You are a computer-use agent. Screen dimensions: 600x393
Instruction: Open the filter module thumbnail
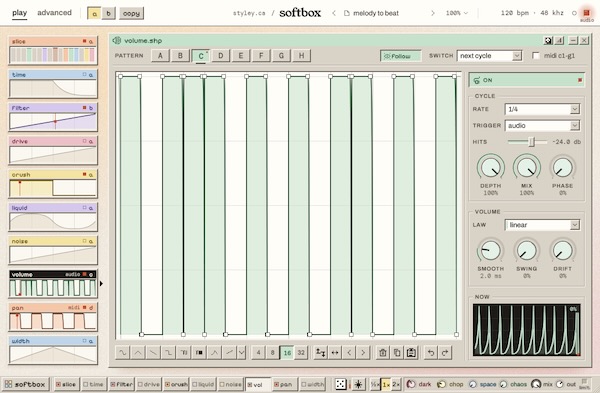(x=53, y=117)
